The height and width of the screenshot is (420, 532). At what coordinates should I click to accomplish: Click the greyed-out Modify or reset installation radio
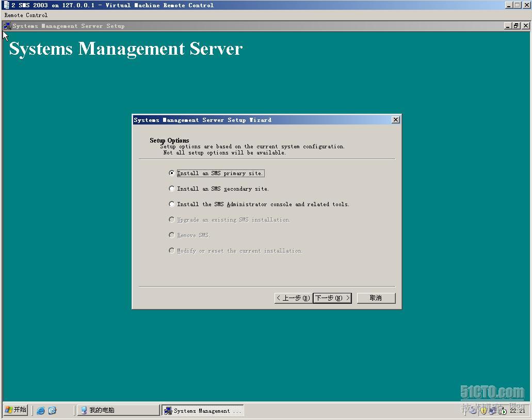pos(172,251)
